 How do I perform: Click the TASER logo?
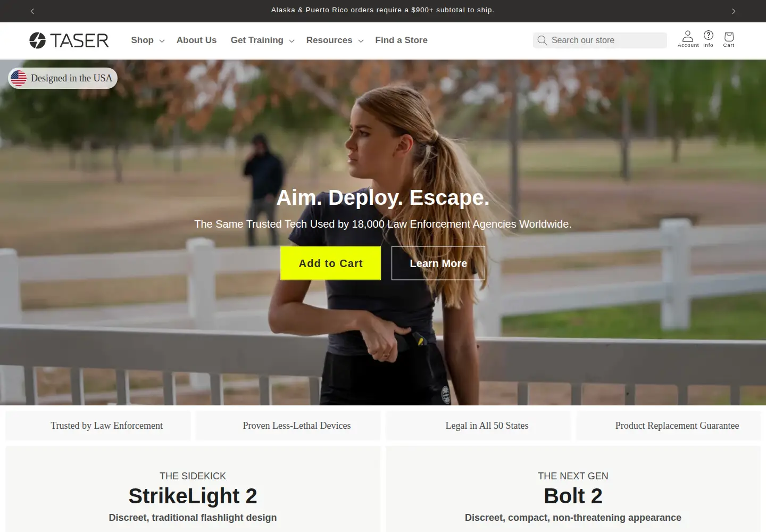69,40
